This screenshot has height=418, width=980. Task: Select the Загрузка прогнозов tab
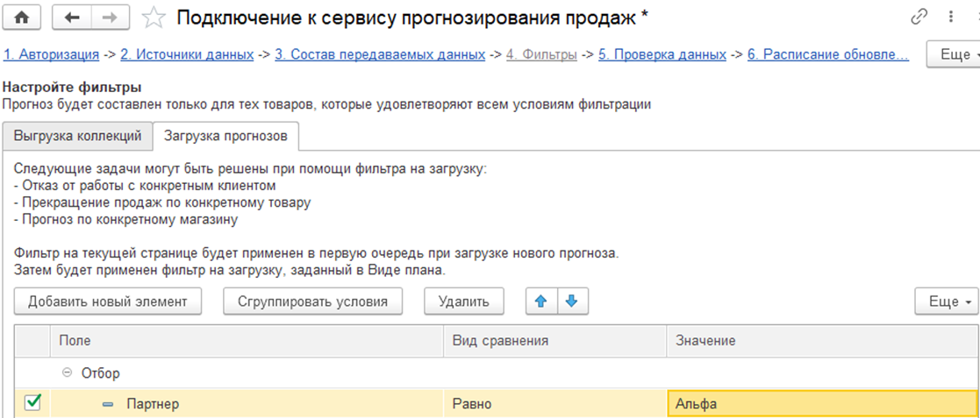coord(225,136)
